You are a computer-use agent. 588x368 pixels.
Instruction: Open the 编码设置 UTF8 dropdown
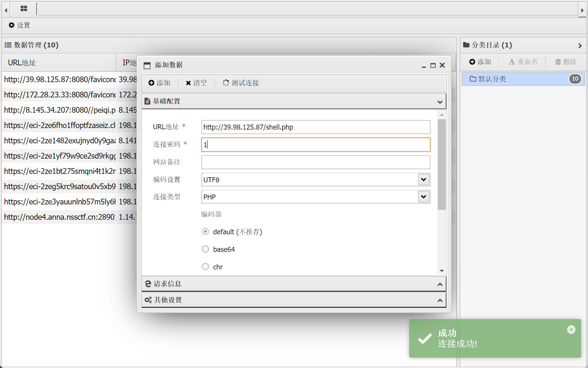coord(423,180)
